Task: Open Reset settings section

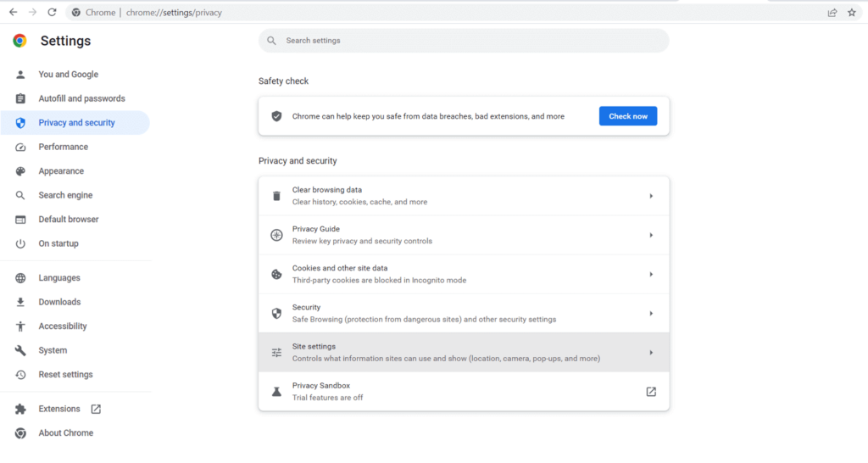Action: click(x=75, y=375)
